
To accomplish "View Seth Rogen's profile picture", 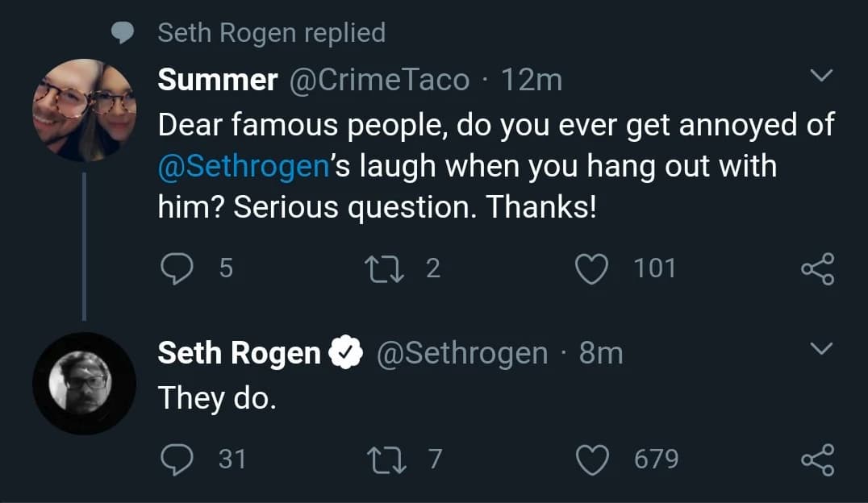I will (x=84, y=385).
